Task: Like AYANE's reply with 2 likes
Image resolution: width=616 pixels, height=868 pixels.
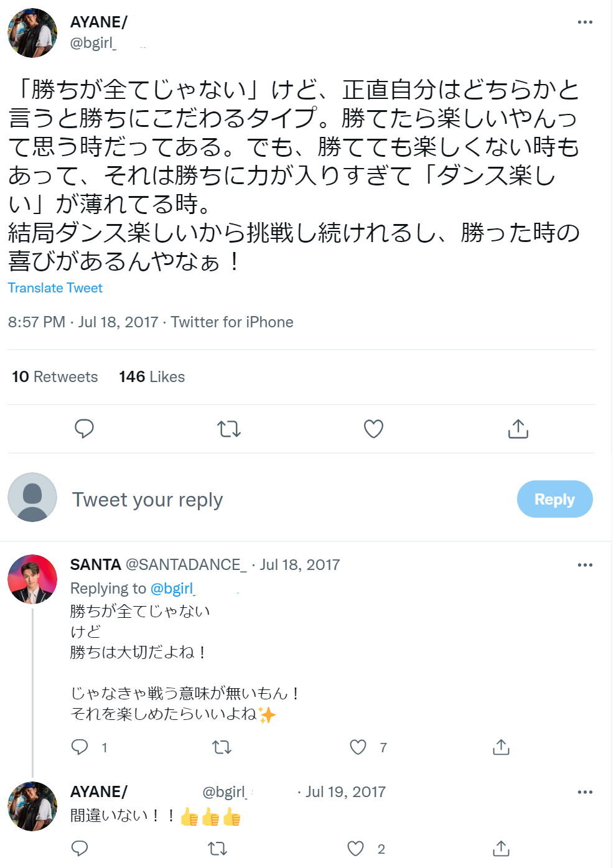Action: 356,848
